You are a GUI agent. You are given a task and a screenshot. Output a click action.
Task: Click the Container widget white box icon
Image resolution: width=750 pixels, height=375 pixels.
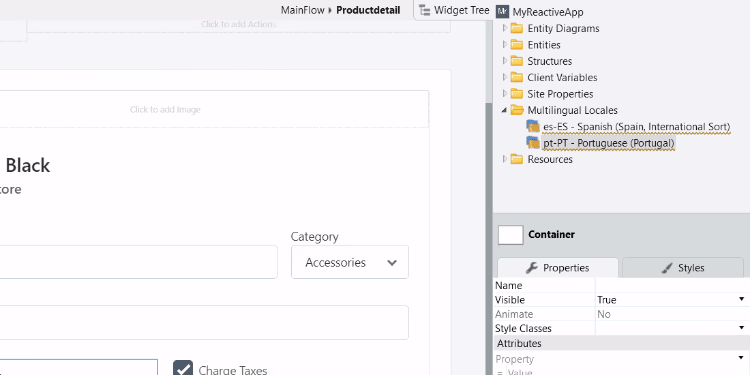[x=510, y=234]
